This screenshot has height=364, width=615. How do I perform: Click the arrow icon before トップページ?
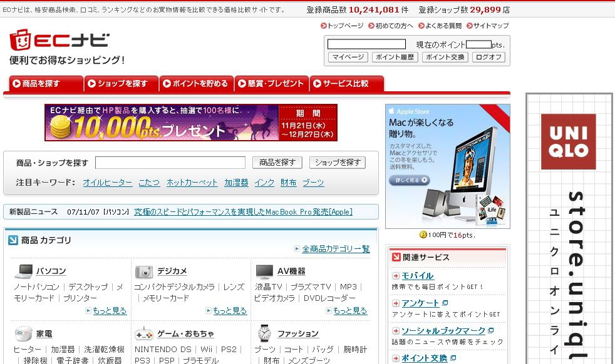[324, 26]
